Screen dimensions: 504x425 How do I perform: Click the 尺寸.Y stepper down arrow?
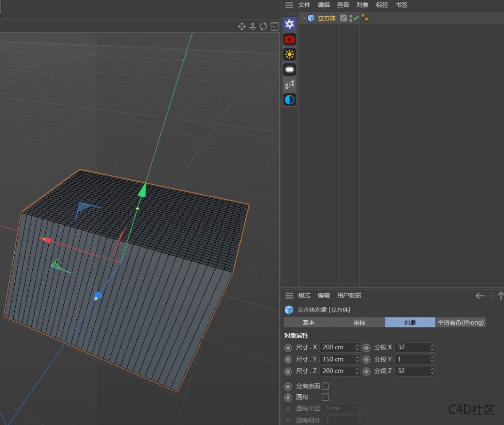pyautogui.click(x=357, y=361)
